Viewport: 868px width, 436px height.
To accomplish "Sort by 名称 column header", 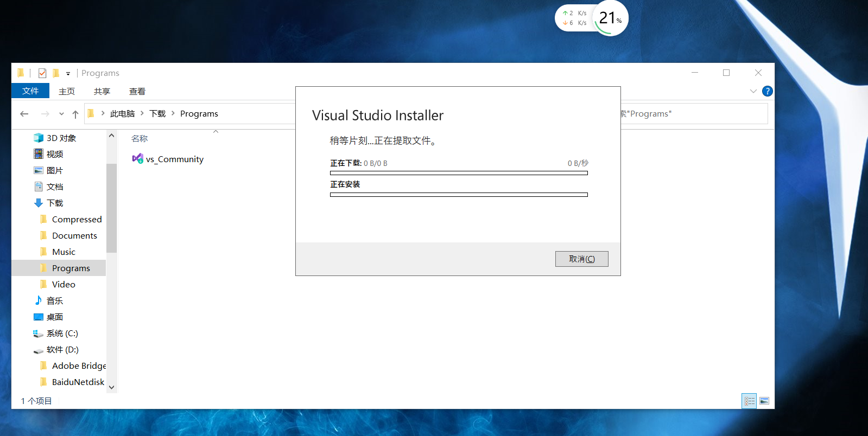I will 140,139.
